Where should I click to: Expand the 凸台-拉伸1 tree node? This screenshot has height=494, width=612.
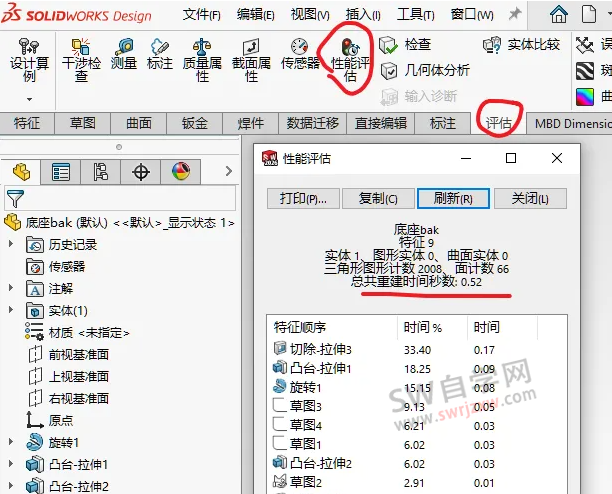pyautogui.click(x=11, y=464)
